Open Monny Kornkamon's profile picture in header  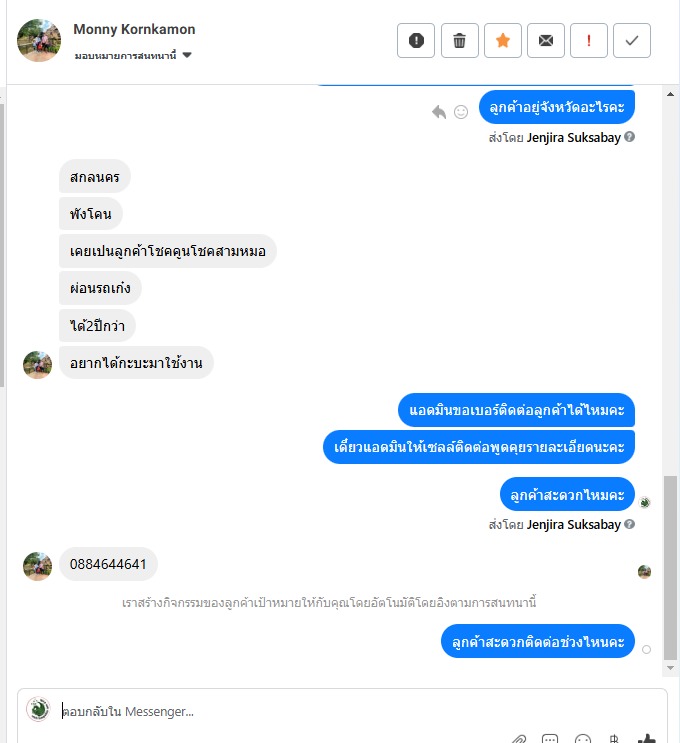pos(39,40)
